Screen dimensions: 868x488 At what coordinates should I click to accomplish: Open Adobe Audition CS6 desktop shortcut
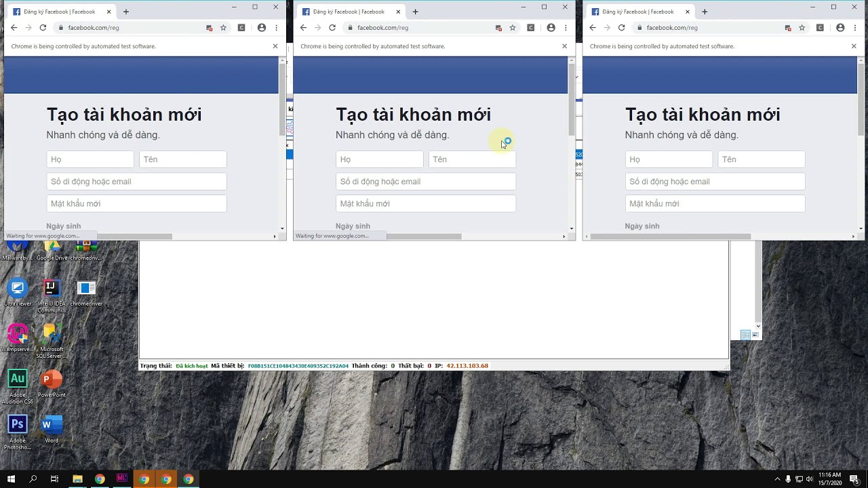pos(18,386)
